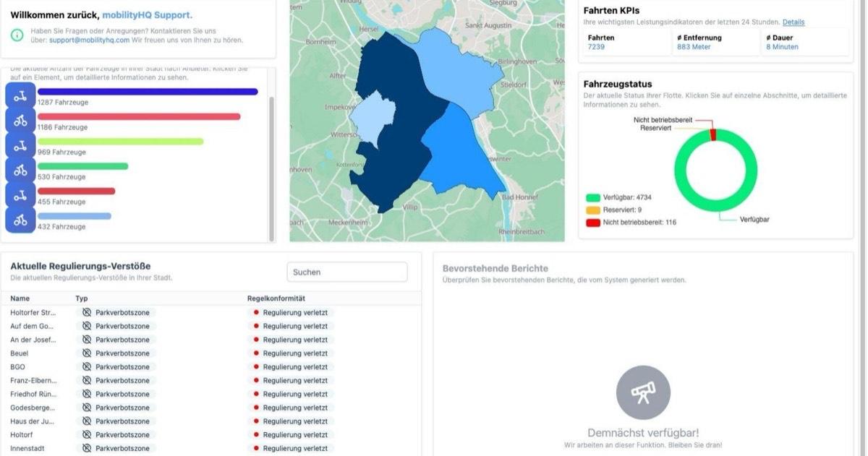Image resolution: width=868 pixels, height=456 pixels.
Task: Select the green bar for 530 Fahrzeuge
Action: (x=83, y=166)
